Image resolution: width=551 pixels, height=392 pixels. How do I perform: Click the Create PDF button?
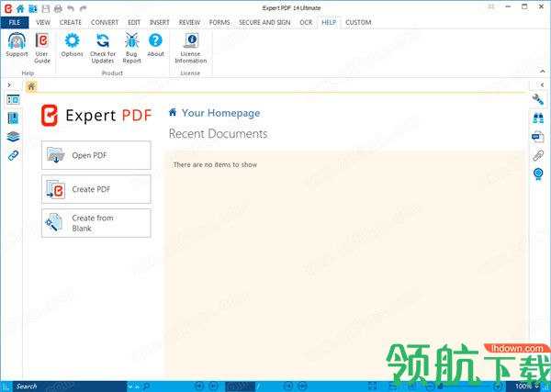point(96,189)
